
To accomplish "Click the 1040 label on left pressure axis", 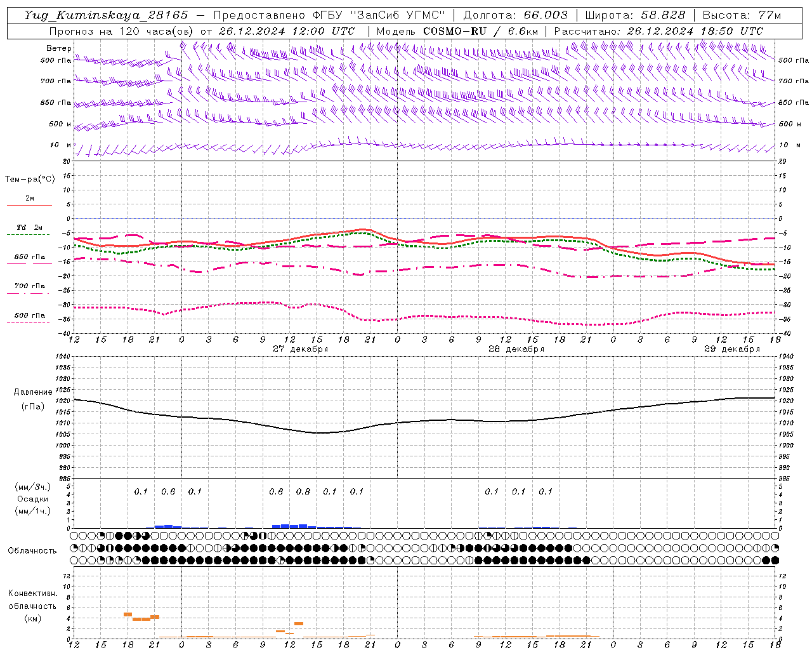I will (64, 357).
